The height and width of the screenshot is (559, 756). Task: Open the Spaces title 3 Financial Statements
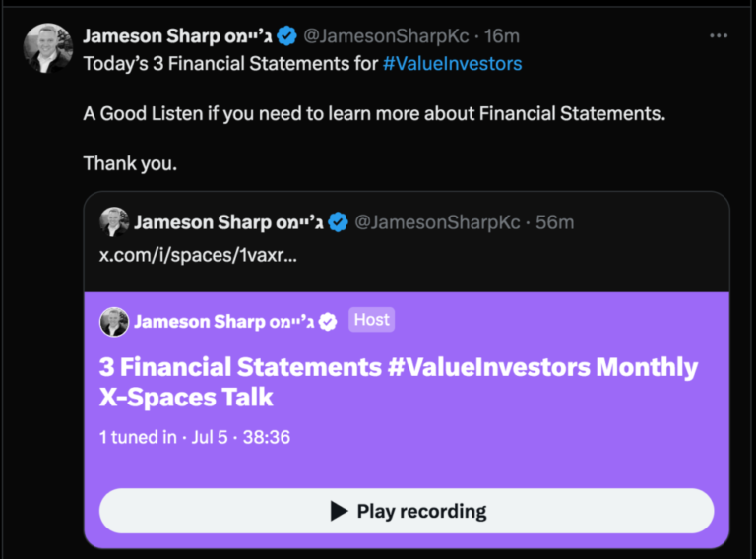coord(399,382)
